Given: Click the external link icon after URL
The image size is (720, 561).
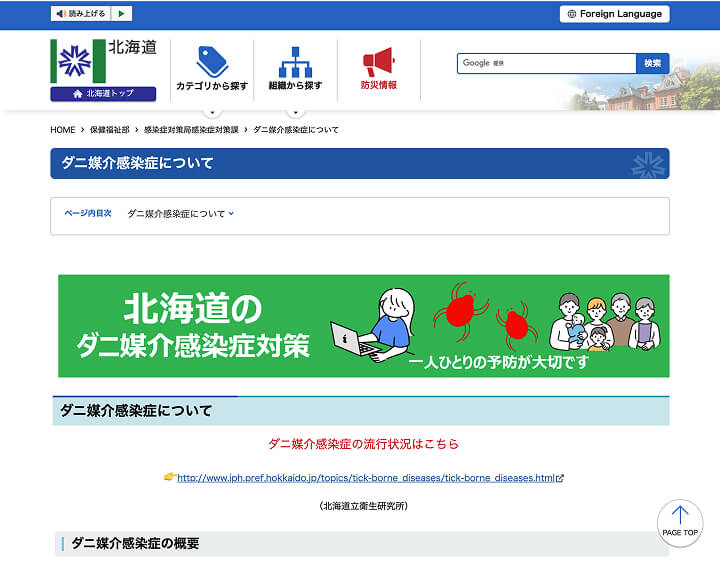Looking at the screenshot, I should (x=560, y=478).
